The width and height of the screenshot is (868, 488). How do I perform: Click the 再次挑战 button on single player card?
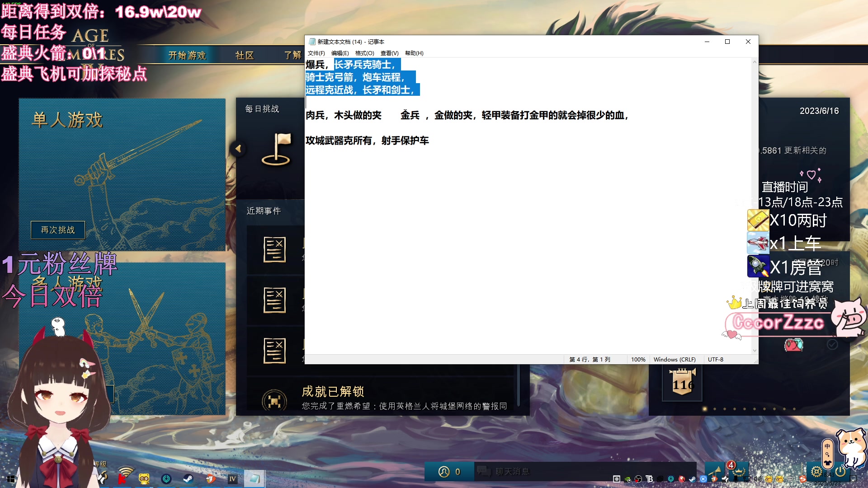point(58,230)
